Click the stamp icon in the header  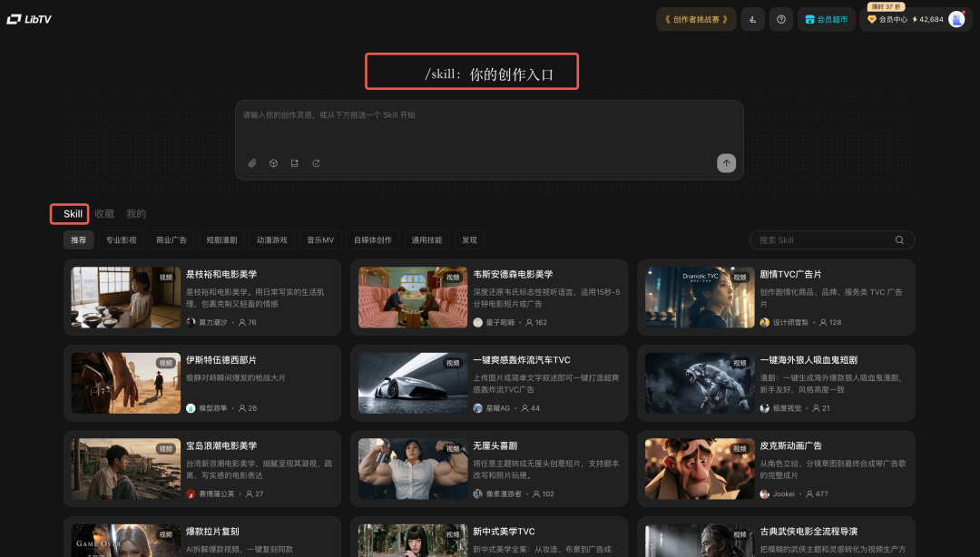(752, 19)
